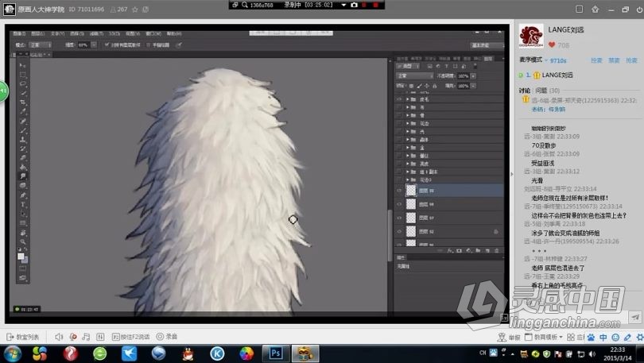
Task: Open the 窗口(W) menu
Action: point(153,33)
